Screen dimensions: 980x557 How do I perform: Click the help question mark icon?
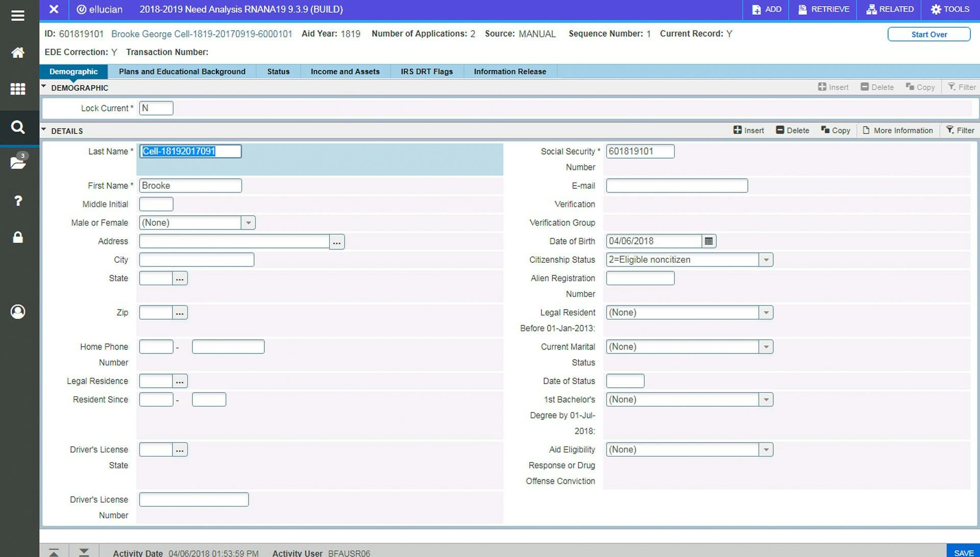[18, 200]
